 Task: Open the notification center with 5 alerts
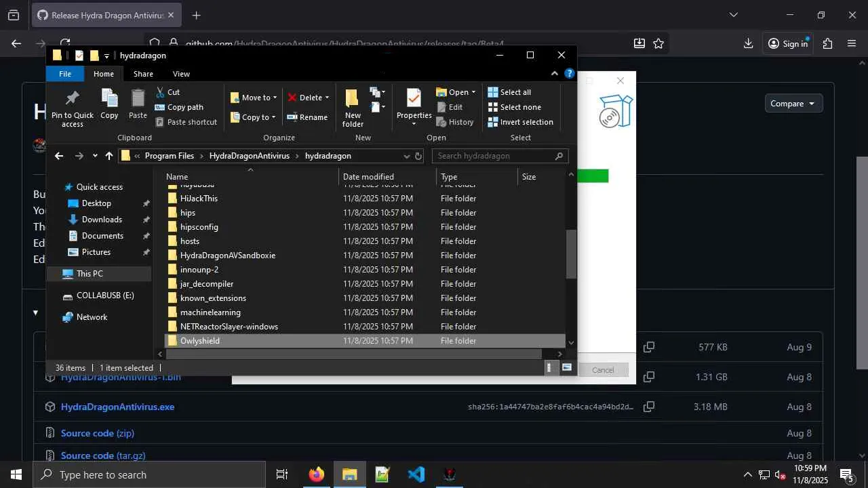point(846,474)
